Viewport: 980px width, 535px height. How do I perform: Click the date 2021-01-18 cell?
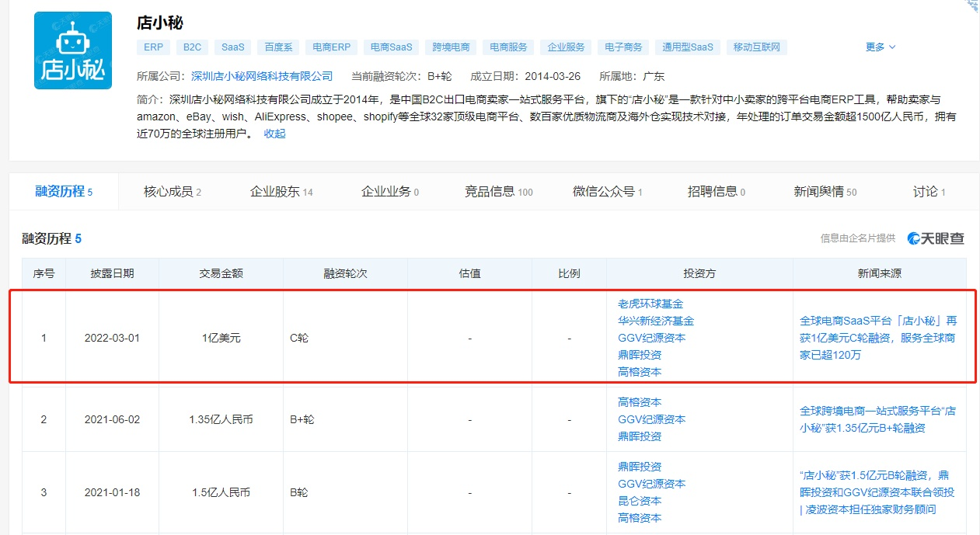coord(112,493)
